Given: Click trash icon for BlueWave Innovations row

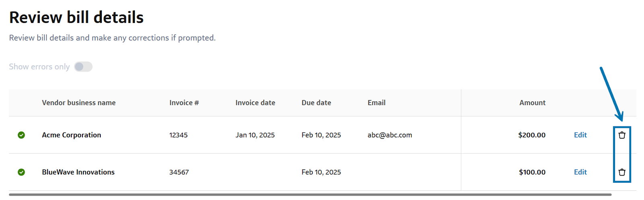Looking at the screenshot, I should click(x=622, y=172).
